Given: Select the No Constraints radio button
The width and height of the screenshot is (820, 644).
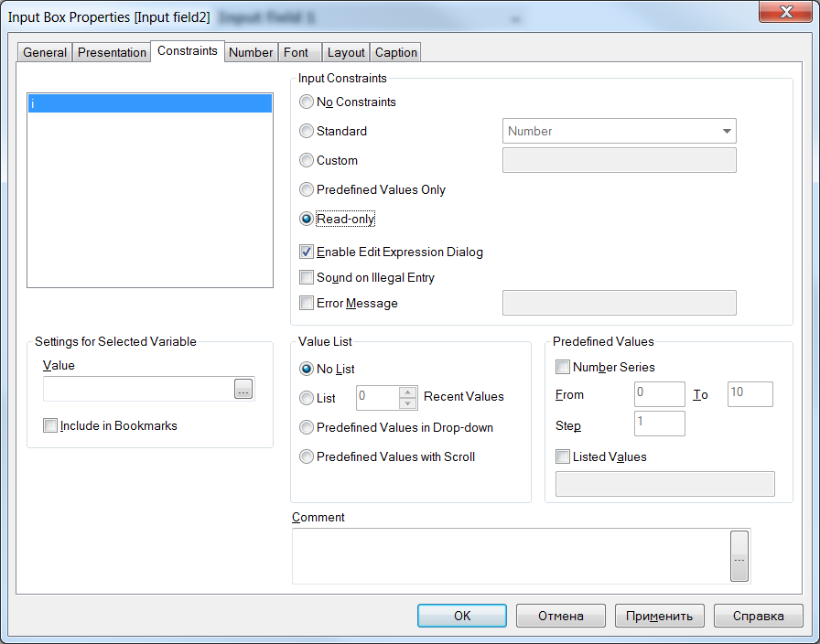Looking at the screenshot, I should click(307, 102).
